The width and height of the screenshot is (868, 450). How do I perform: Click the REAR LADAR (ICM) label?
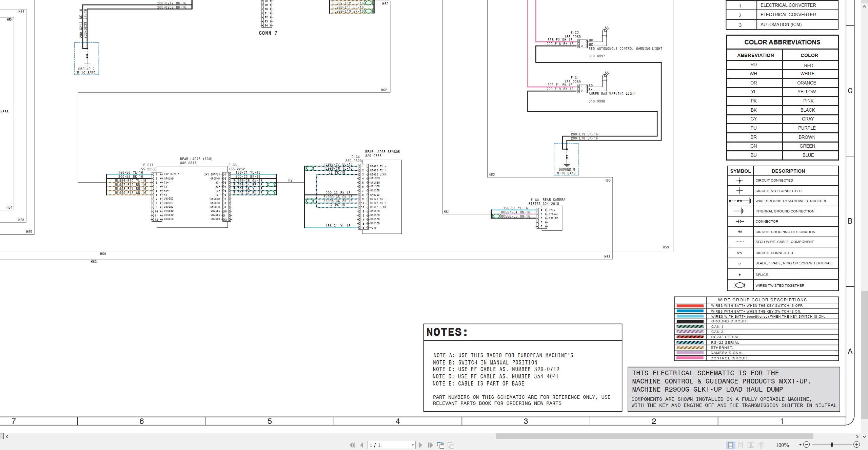(196, 159)
